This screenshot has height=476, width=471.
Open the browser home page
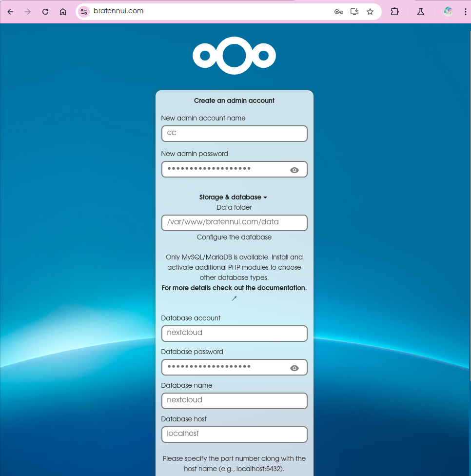tap(63, 12)
